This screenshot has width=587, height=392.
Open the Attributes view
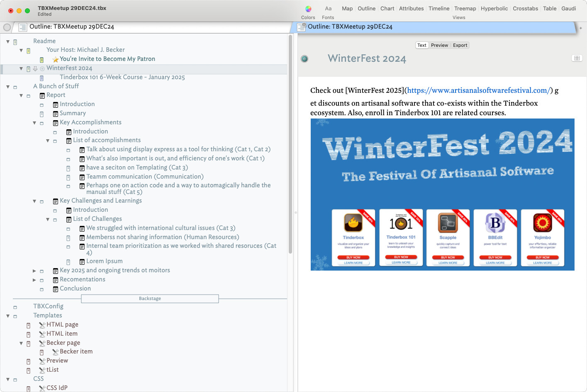coord(412,8)
